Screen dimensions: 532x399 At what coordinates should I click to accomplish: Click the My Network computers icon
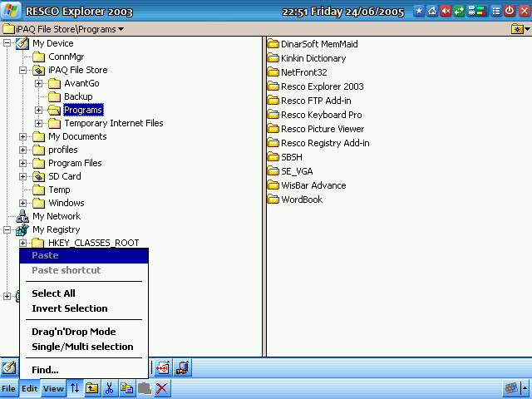click(22, 216)
